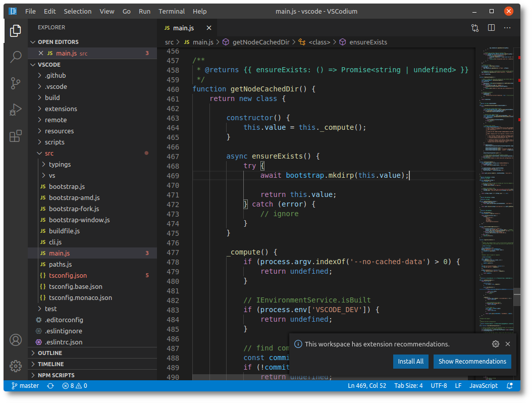Click the master branch indicator
The height and width of the screenshot is (403, 532).
[25, 386]
